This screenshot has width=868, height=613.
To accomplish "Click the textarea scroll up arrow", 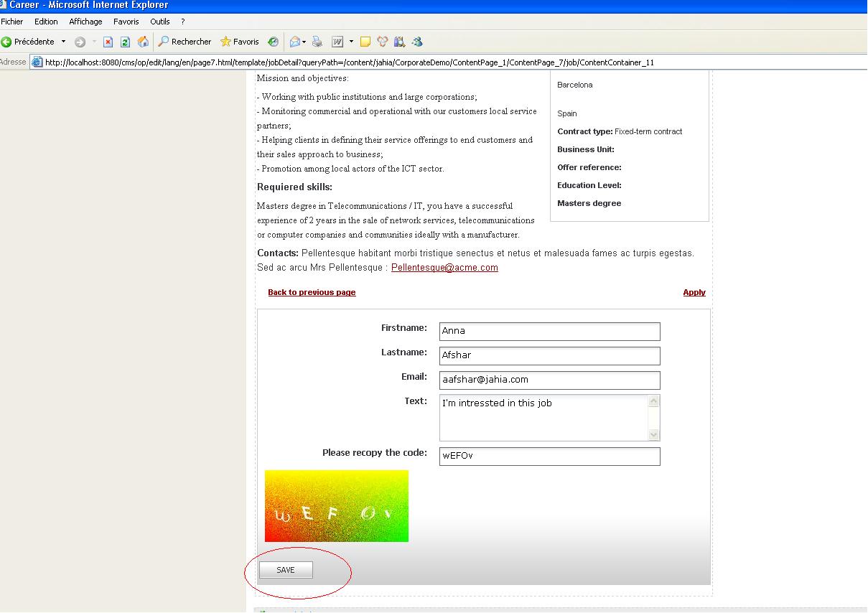I will (x=653, y=401).
